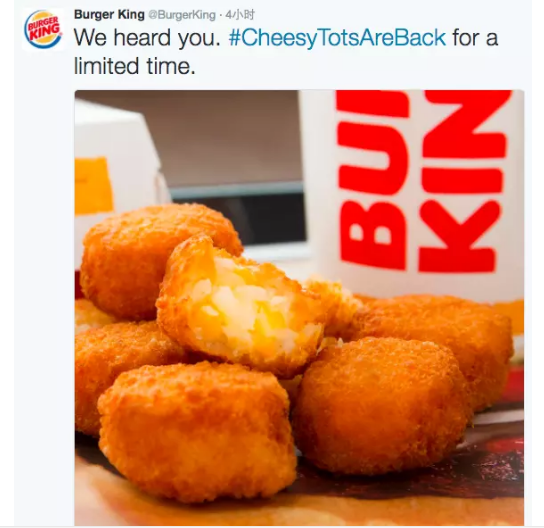
Task: Open the @BurgerKing handle profile
Action: tap(182, 15)
